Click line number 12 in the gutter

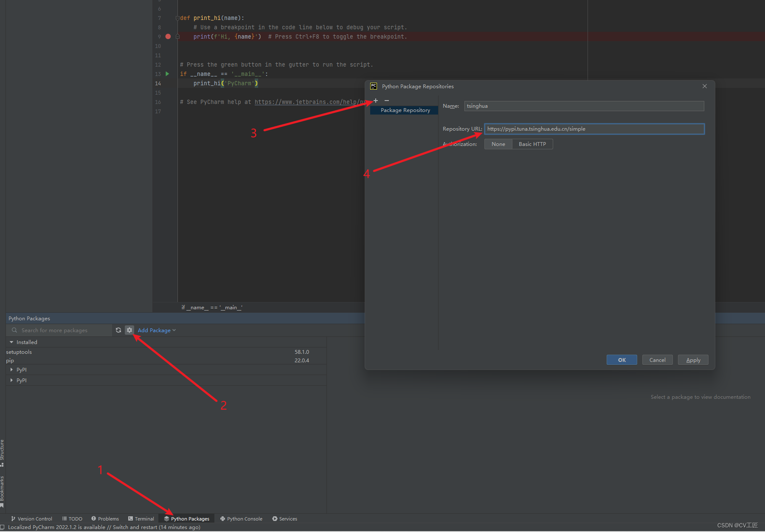[x=158, y=65]
